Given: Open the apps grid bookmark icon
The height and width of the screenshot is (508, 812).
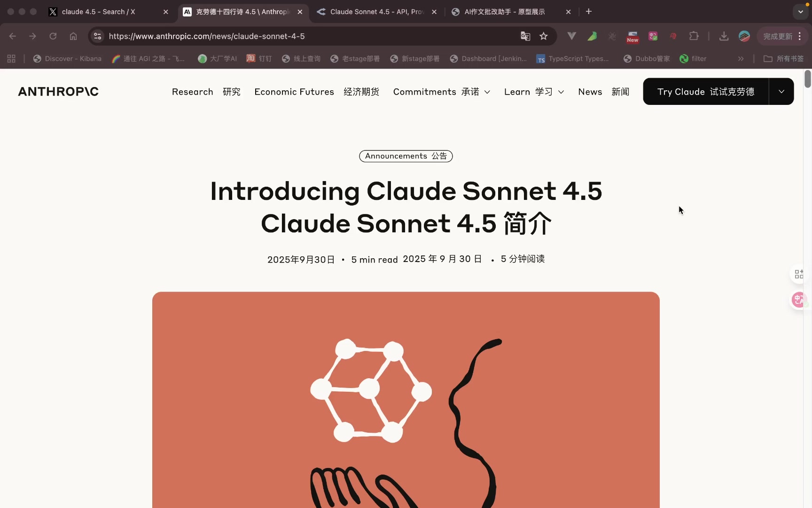Looking at the screenshot, I should [11, 59].
